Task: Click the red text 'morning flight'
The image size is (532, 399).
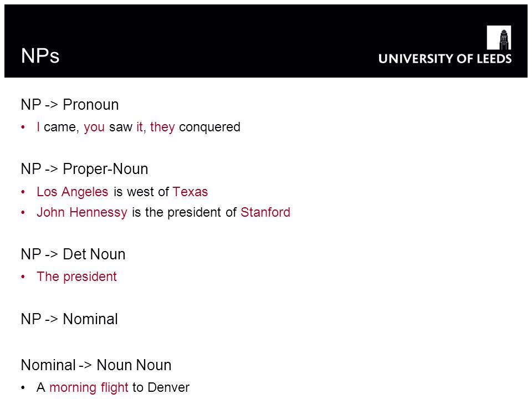Action: 89,387
